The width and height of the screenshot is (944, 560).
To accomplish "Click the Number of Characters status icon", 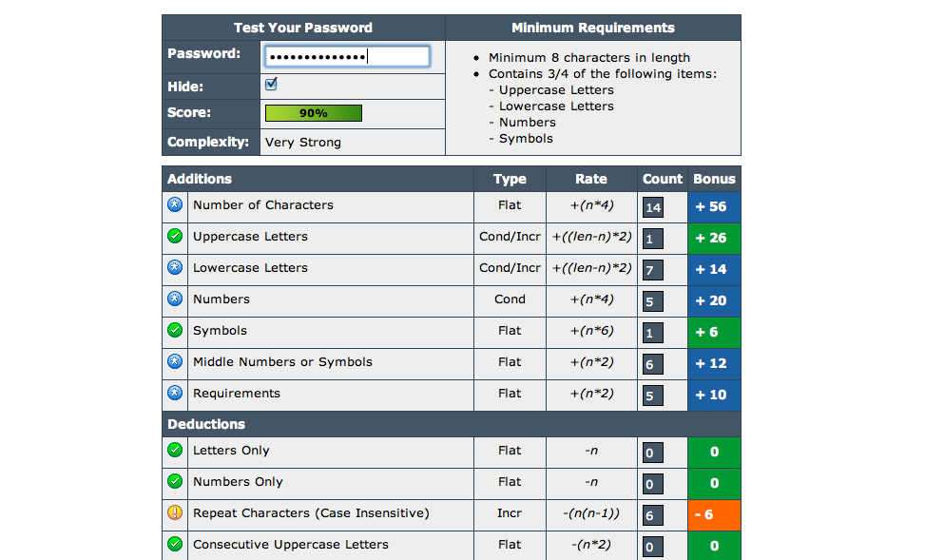I will coord(175,205).
